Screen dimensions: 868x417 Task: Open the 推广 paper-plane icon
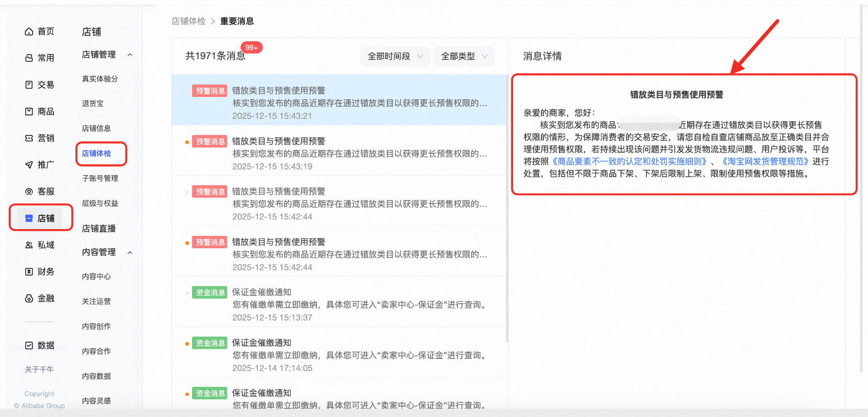[x=29, y=165]
